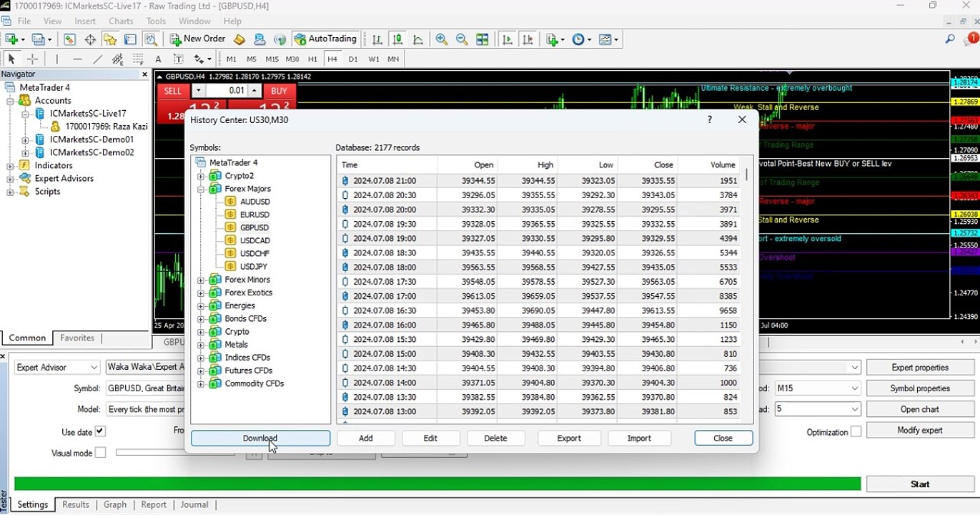This screenshot has width=980, height=515.
Task: Click the Expert properties button
Action: point(920,368)
